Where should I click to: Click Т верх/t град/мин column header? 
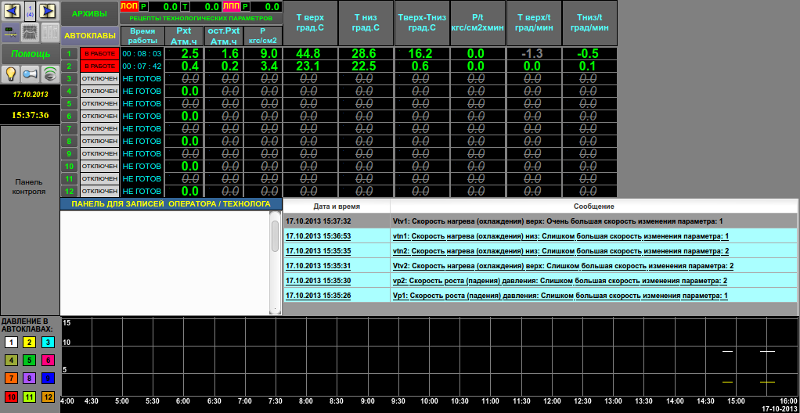(x=534, y=23)
